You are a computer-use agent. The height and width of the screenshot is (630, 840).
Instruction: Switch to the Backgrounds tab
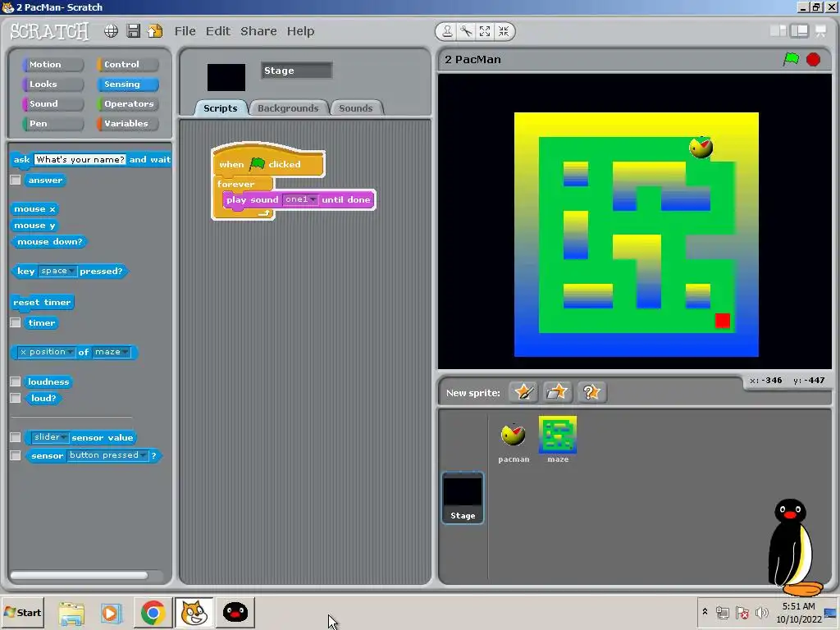pos(288,108)
